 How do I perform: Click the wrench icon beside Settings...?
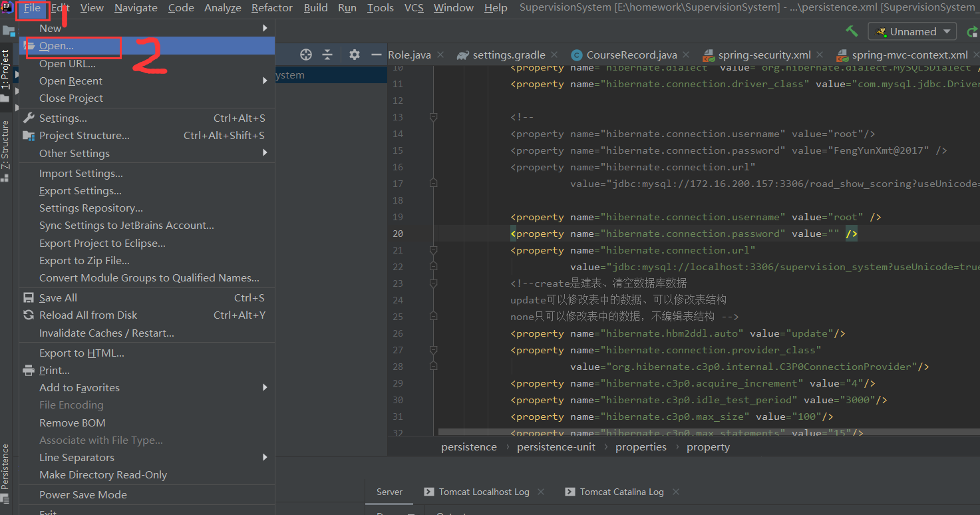pyautogui.click(x=29, y=118)
